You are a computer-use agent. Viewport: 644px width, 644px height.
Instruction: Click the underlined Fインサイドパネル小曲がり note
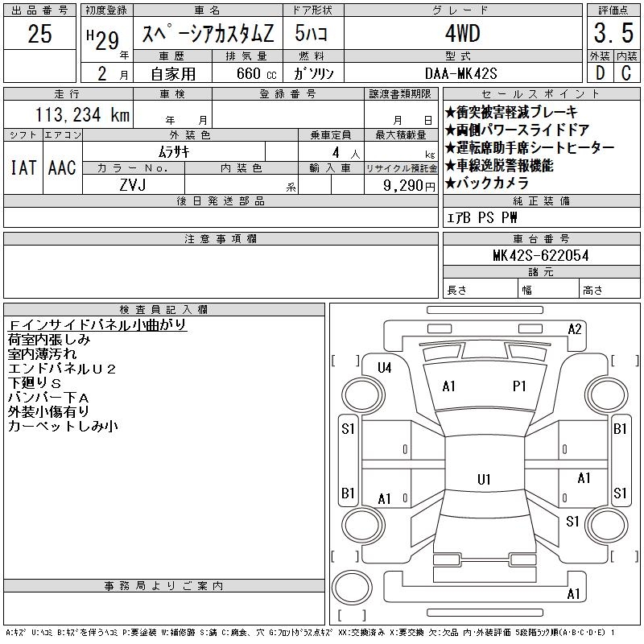tap(97, 324)
